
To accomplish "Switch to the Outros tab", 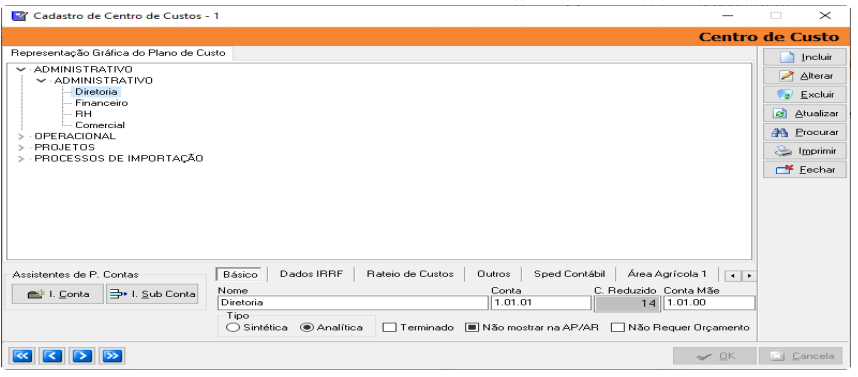I will [494, 274].
